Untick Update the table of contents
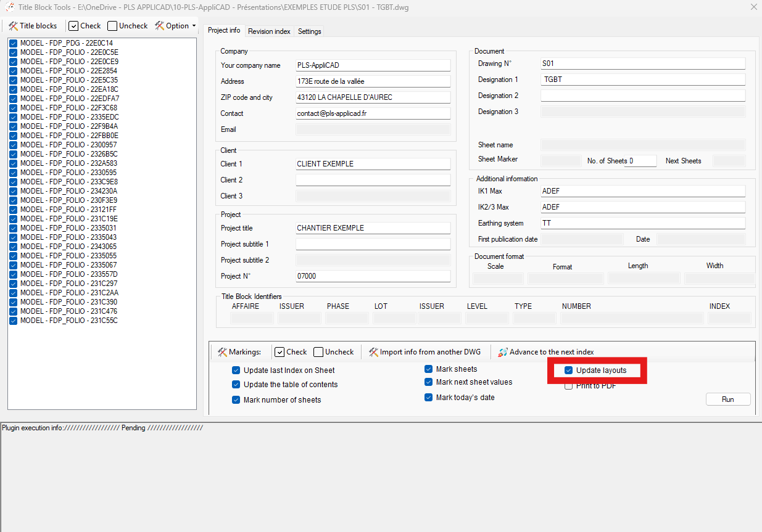This screenshot has height=532, width=762. (x=236, y=385)
